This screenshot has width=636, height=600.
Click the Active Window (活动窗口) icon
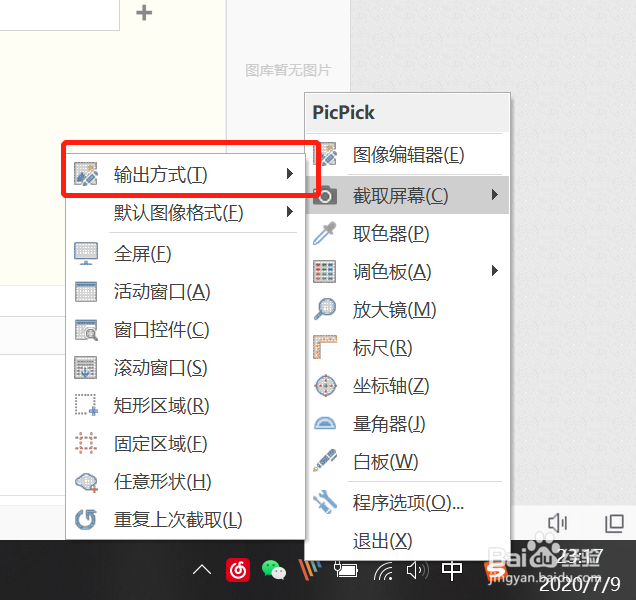pos(86,292)
